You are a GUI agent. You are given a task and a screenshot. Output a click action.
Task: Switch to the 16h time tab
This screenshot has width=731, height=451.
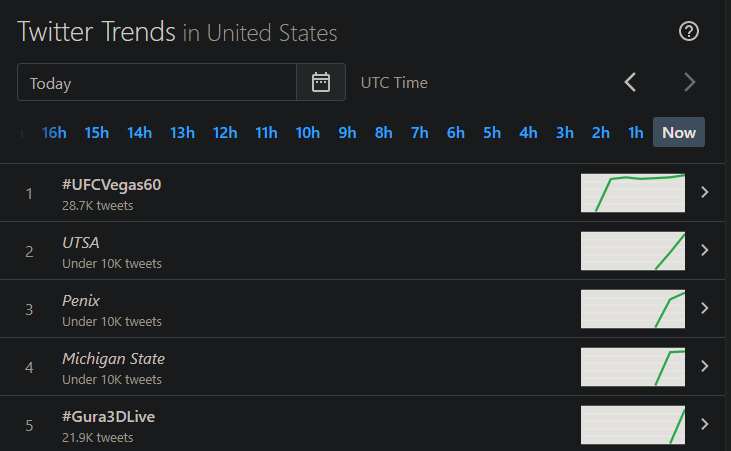[54, 133]
